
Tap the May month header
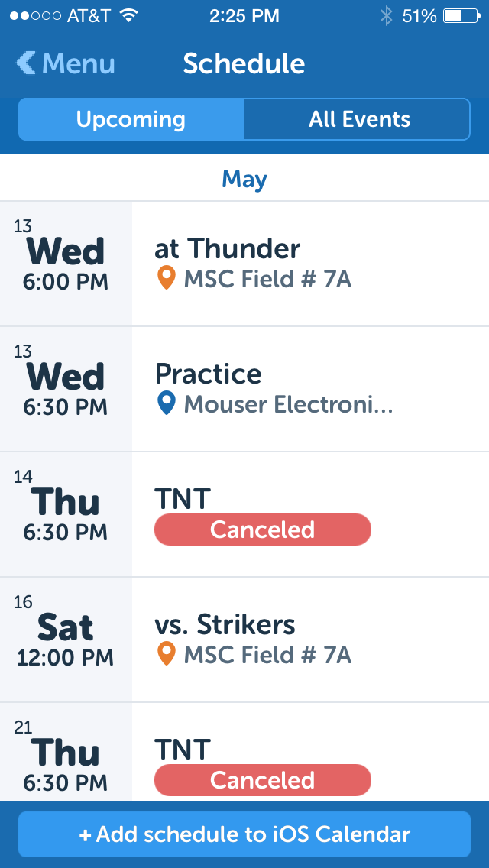coord(244,180)
